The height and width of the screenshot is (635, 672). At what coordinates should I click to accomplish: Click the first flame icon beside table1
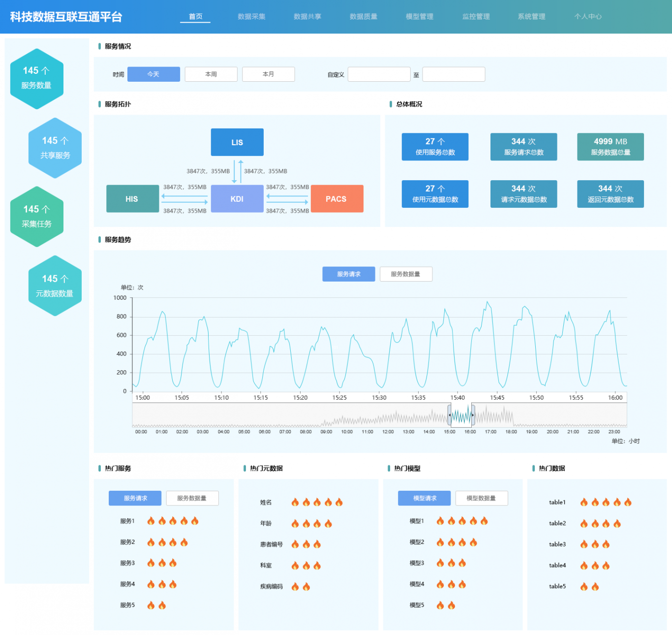tap(584, 502)
